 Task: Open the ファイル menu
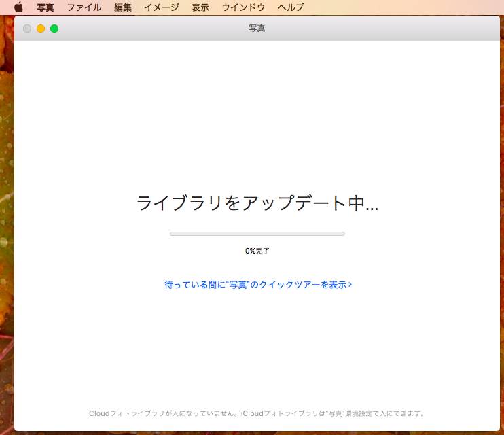point(84,7)
